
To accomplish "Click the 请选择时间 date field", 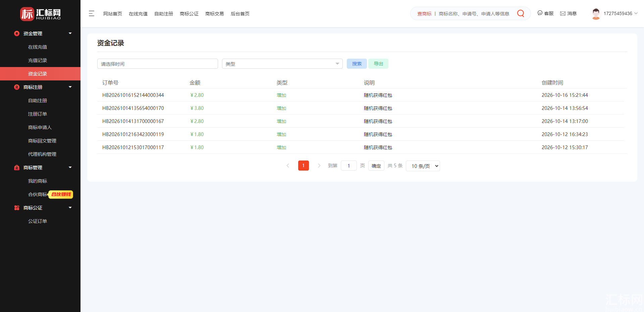I will point(158,64).
